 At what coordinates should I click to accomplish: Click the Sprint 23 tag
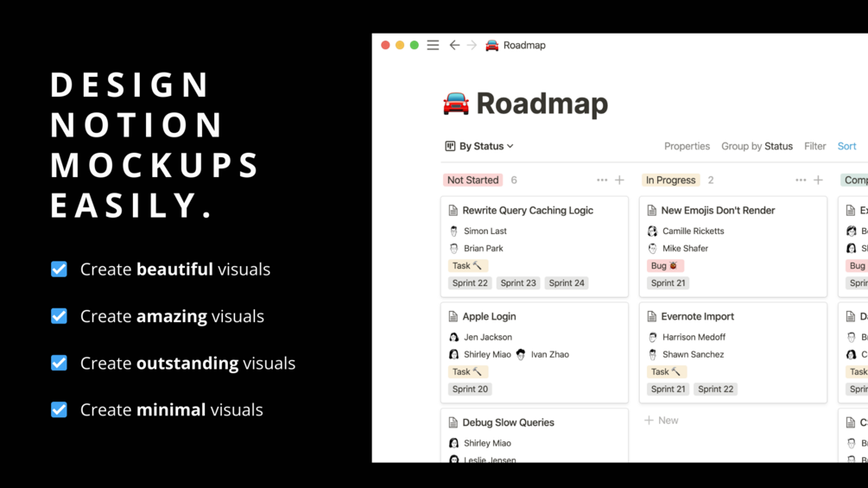(518, 283)
